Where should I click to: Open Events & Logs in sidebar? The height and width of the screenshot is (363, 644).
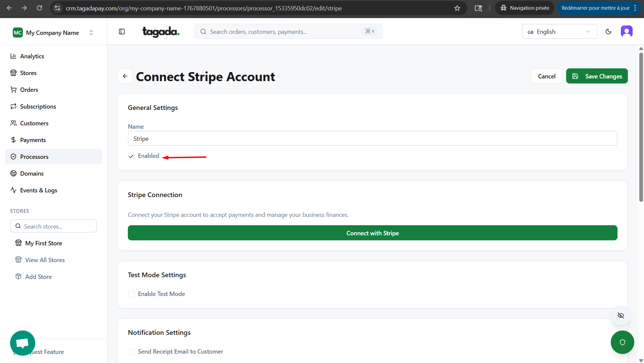[x=39, y=190]
